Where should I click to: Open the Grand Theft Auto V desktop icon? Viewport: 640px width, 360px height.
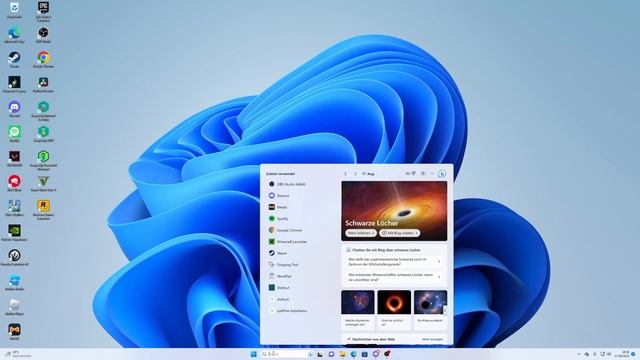click(43, 183)
